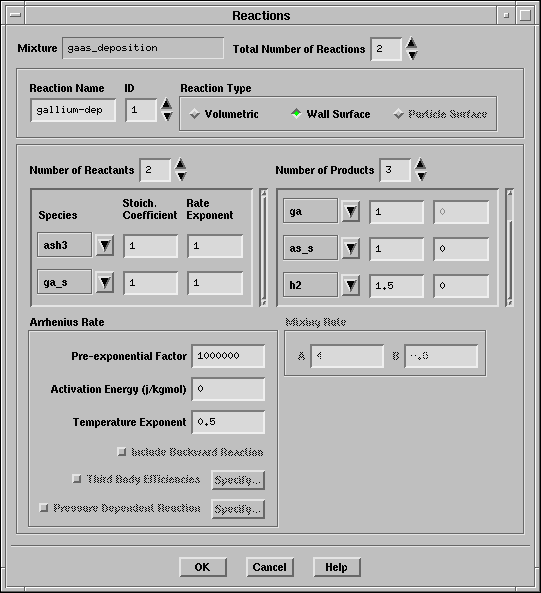541x593 pixels.
Task: Edit as_s product rate exponent field
Action: coord(461,249)
